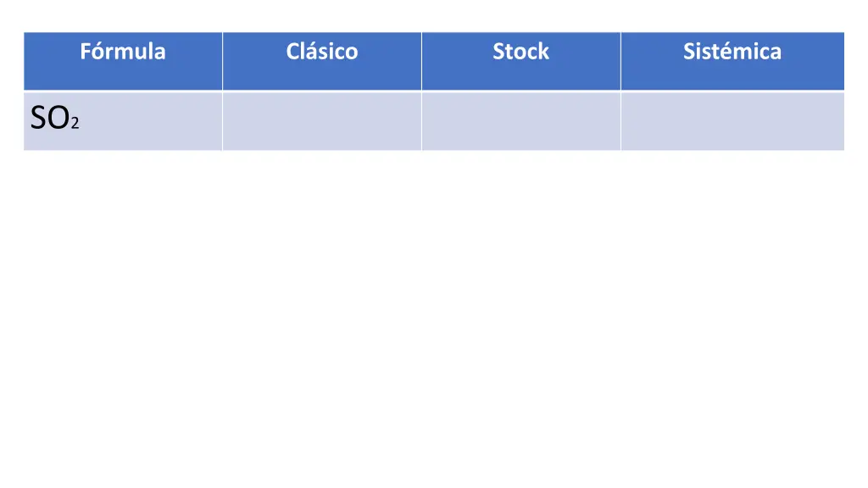The image size is (868, 488).
Task: Click the border between Fórmula and Clásico headers
Action: 223,61
